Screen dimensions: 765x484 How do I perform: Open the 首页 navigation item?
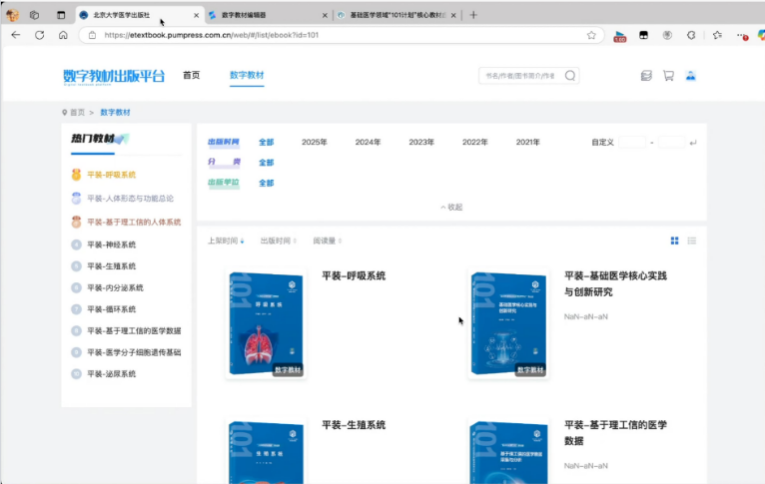(x=191, y=75)
